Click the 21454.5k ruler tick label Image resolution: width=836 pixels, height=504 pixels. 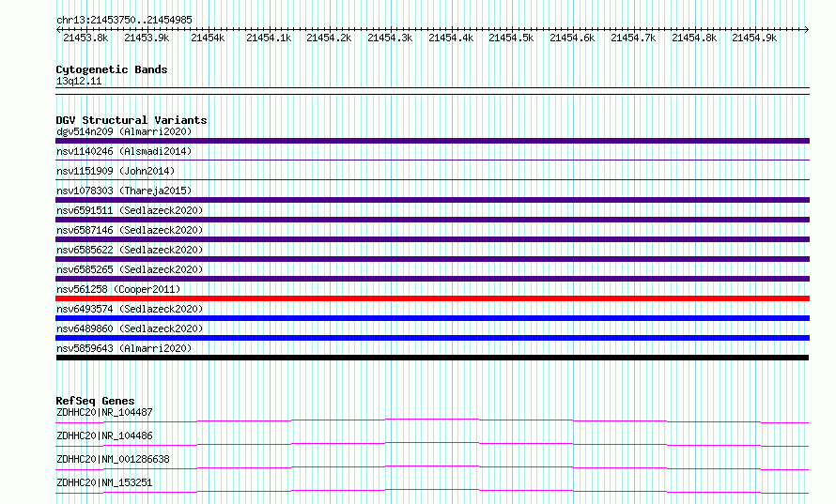click(x=511, y=38)
